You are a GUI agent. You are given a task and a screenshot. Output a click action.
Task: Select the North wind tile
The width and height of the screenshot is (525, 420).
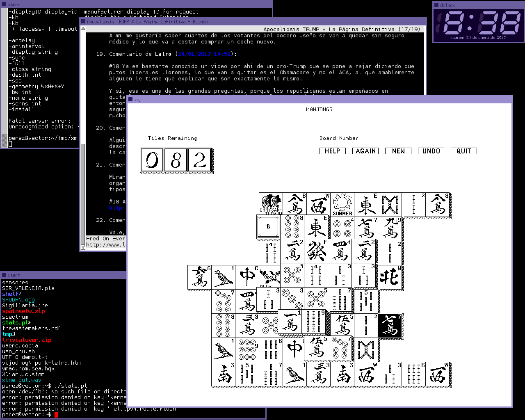pyautogui.click(x=390, y=277)
